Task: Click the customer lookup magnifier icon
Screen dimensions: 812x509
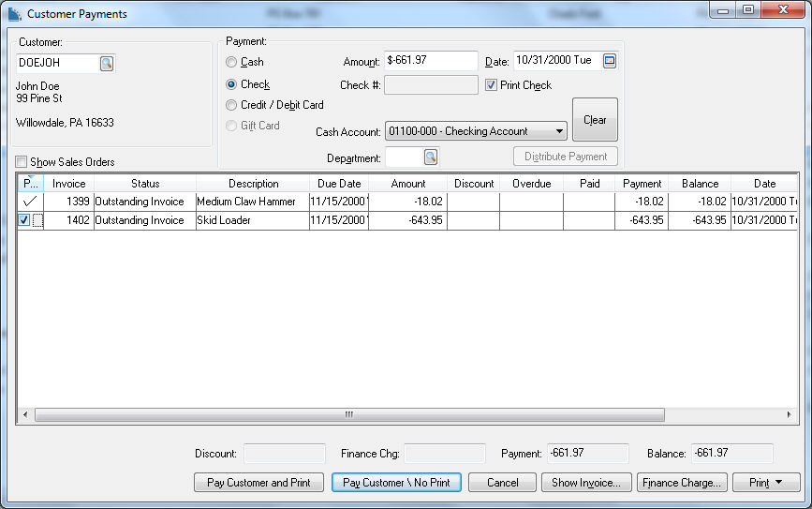Action: click(x=107, y=64)
